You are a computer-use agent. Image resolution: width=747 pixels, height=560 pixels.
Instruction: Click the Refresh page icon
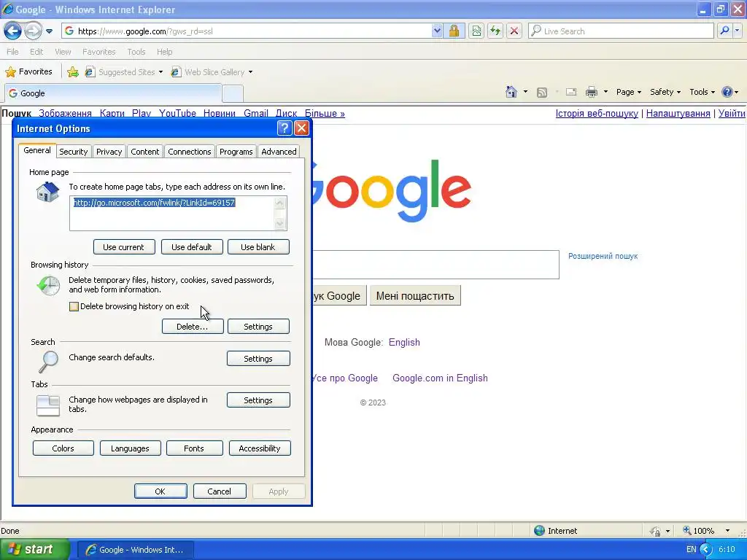pyautogui.click(x=495, y=31)
